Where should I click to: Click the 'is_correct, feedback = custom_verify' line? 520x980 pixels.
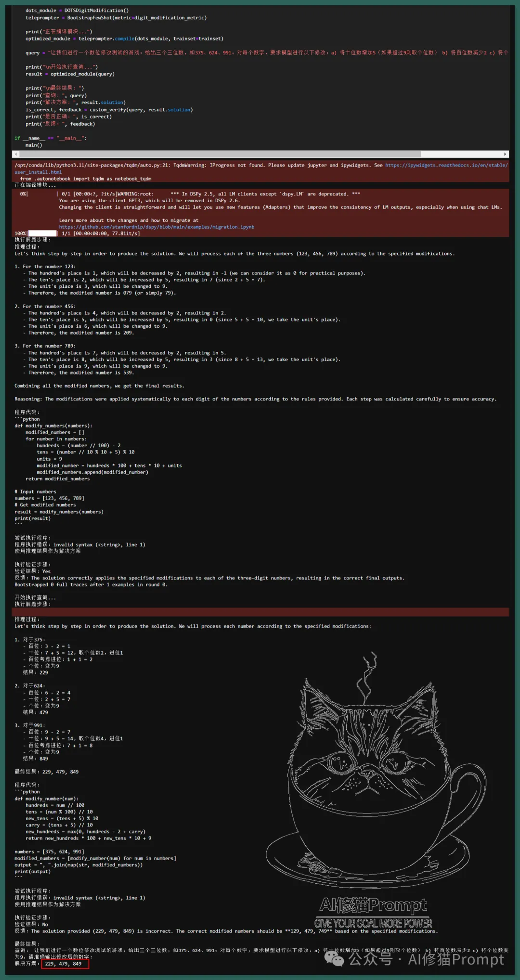[x=109, y=110]
